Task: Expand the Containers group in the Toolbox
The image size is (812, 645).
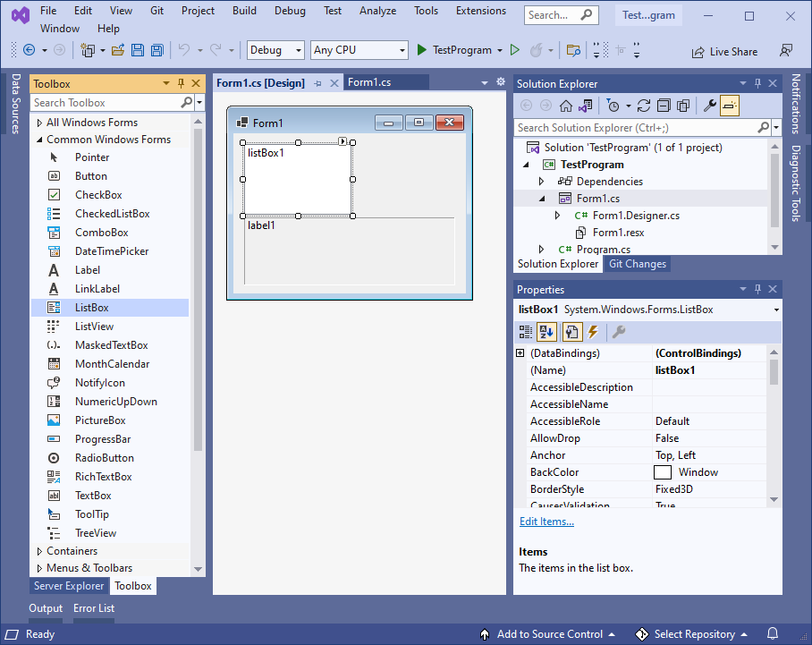Action: [63, 550]
